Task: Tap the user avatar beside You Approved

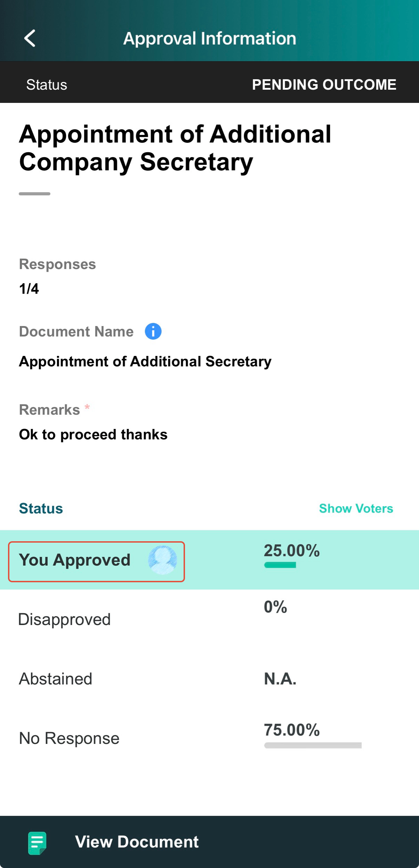Action: (x=162, y=560)
